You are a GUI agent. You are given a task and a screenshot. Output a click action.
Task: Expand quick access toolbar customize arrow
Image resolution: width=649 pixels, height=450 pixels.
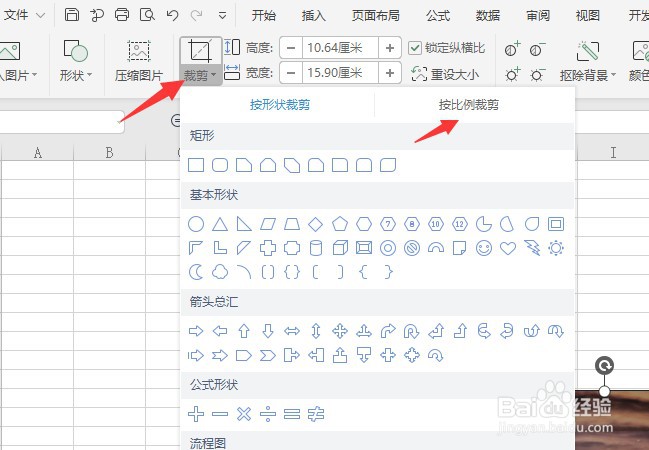click(222, 16)
